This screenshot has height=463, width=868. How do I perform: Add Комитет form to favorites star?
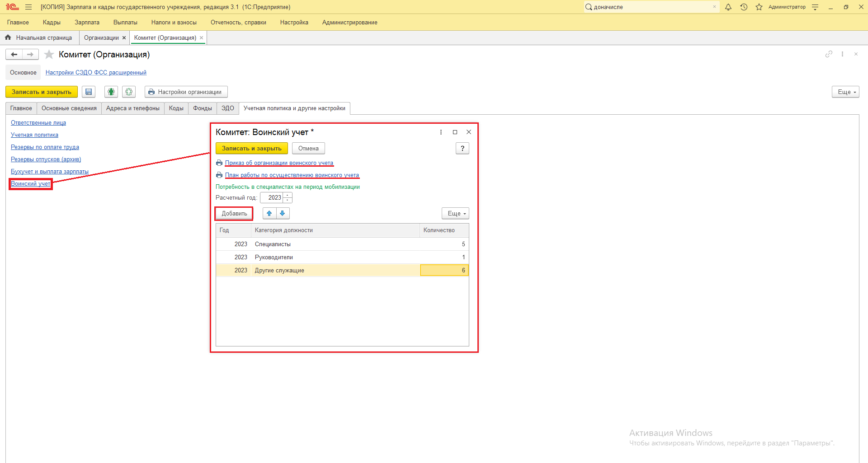point(49,55)
